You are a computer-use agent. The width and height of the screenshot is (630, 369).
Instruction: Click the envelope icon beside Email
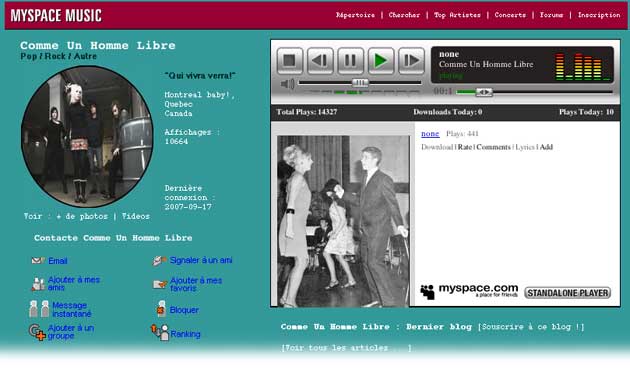[38, 260]
